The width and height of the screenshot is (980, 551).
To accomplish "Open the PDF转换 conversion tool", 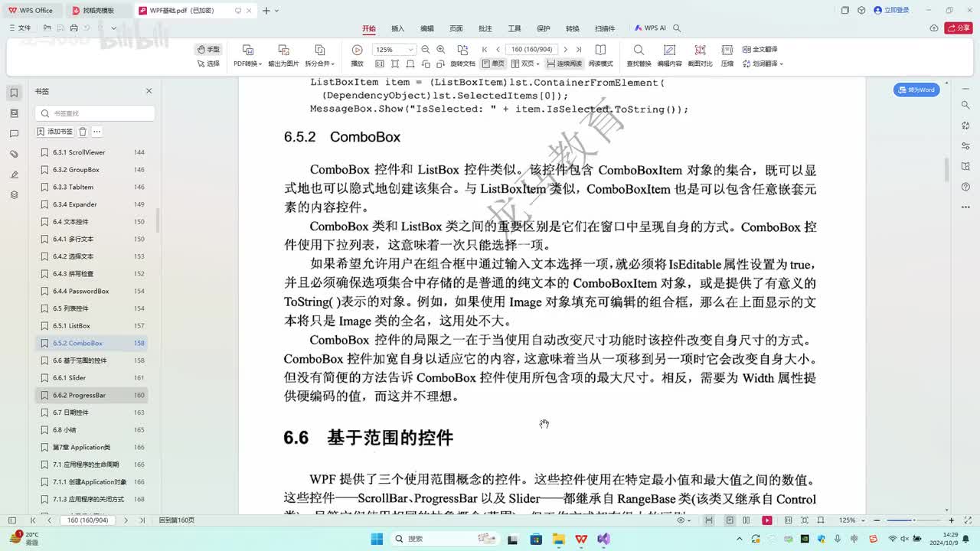I will [x=247, y=56].
